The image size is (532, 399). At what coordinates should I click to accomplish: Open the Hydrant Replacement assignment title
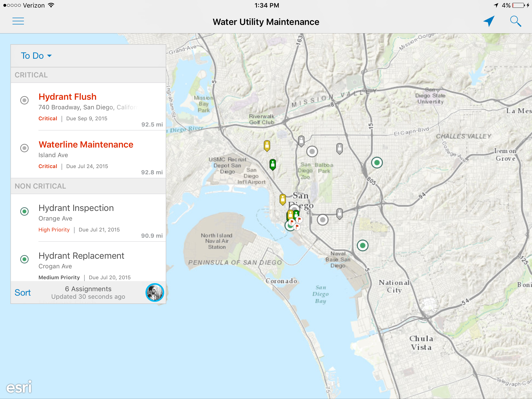point(81,256)
